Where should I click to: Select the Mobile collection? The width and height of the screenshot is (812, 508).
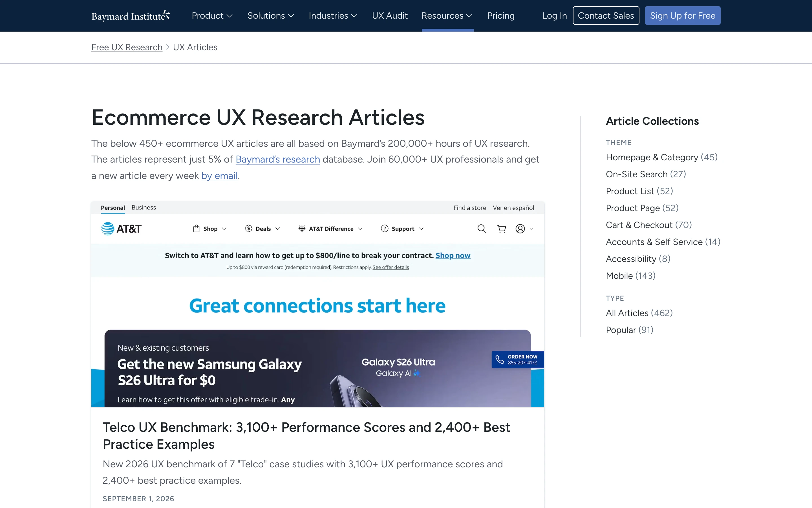[x=630, y=276]
